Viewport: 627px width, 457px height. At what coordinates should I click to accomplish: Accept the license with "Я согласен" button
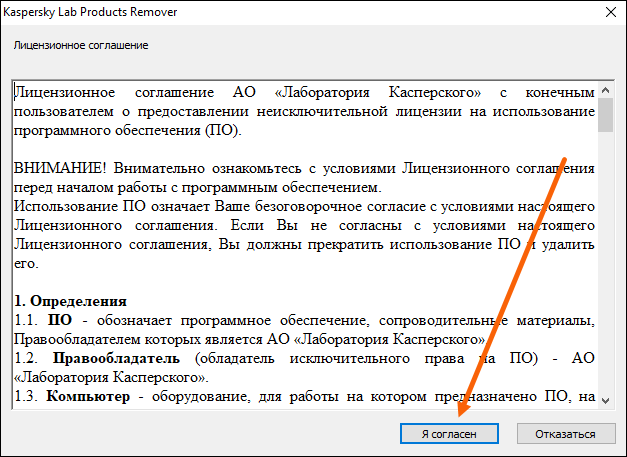tap(449, 433)
